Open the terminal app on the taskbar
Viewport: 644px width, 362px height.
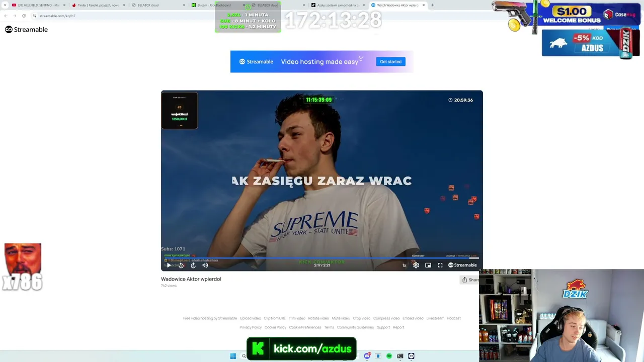point(400,356)
